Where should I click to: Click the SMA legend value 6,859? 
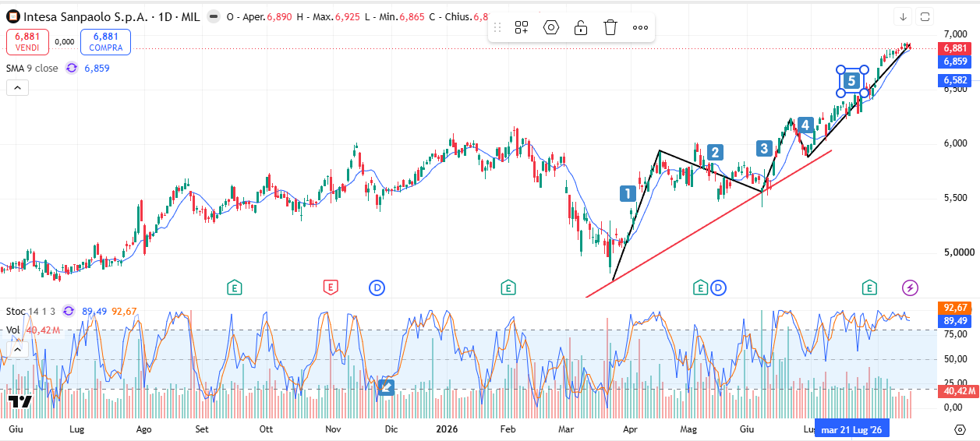(x=97, y=68)
